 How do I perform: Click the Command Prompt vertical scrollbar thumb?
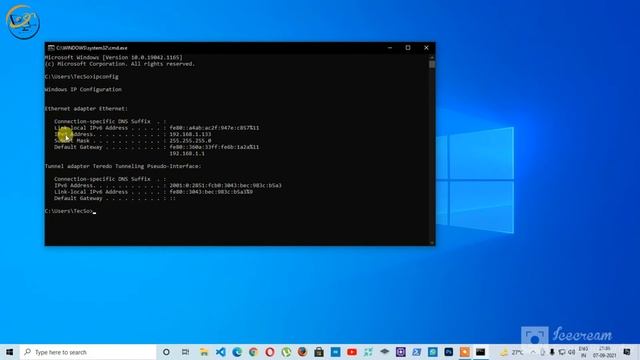(x=432, y=64)
